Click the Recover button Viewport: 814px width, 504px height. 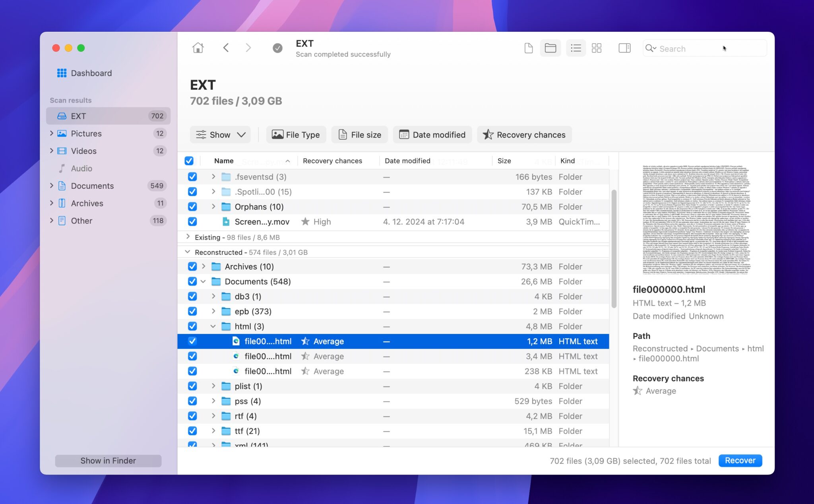[740, 460]
